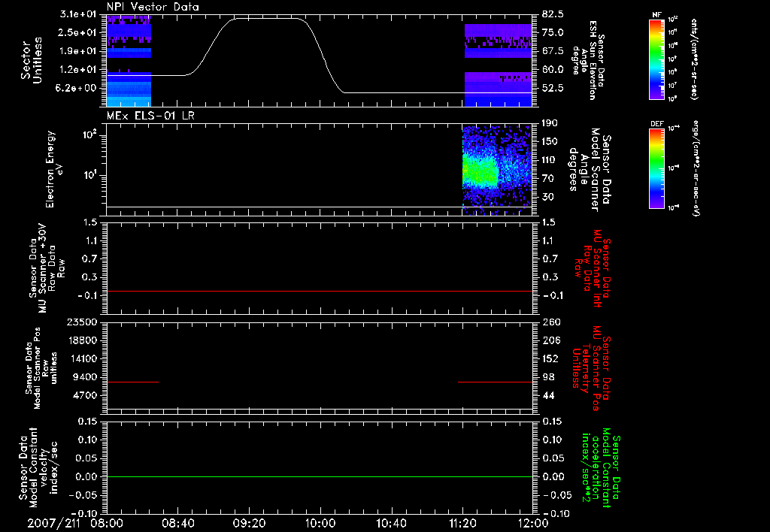Click the "190" scanner angle tick value
Viewport: 770px width, 532px height.
(x=550, y=123)
